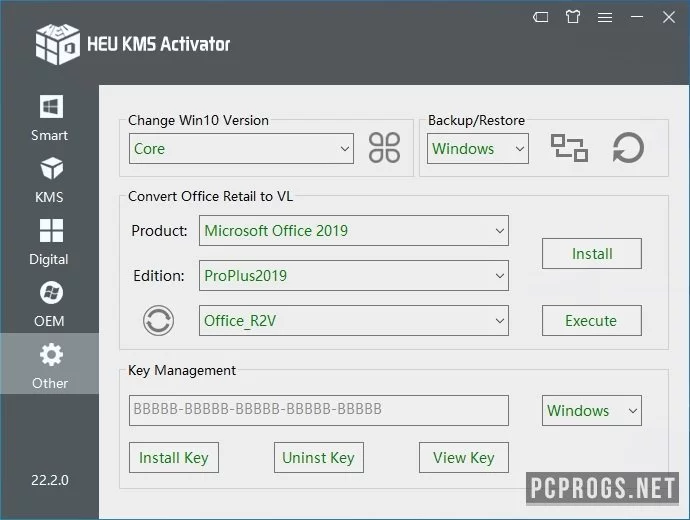690x520 pixels.
Task: Click the Install button
Action: [591, 253]
